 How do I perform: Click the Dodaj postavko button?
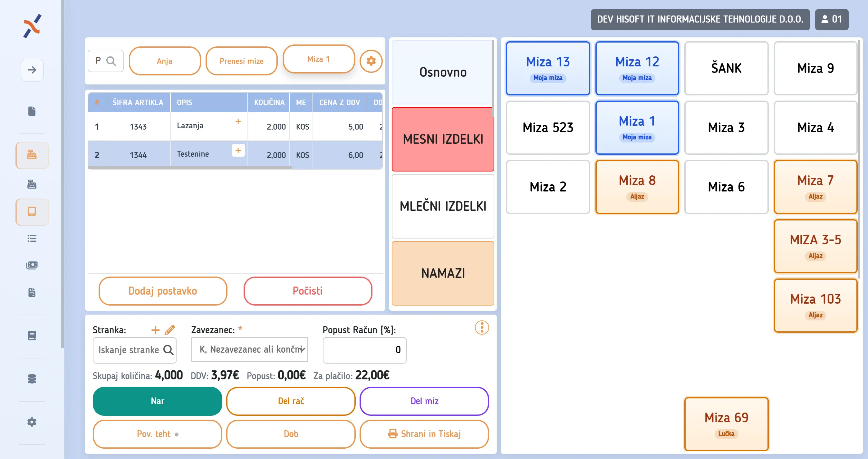[163, 291]
